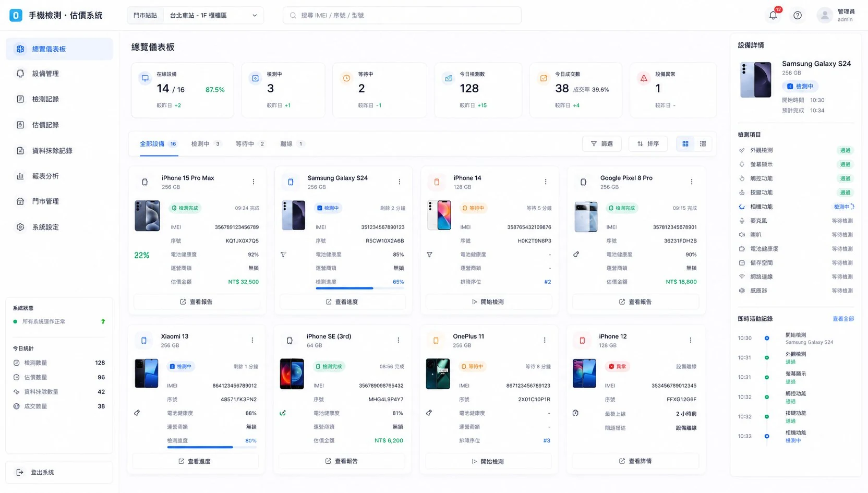Screen dimensions: 868x493
Task: Click the iPhone 15 Pro Max thumbnail
Action: coord(148,215)
